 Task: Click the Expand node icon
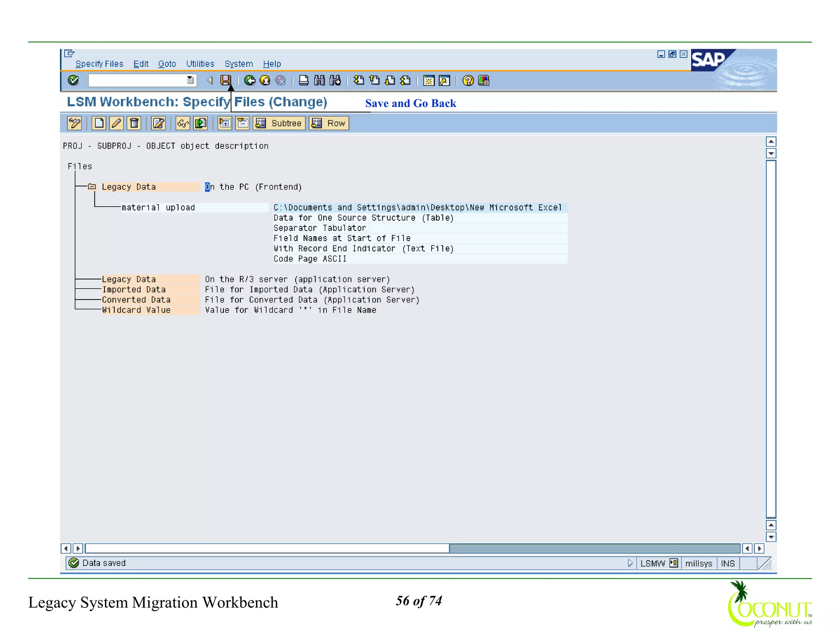[x=225, y=123]
